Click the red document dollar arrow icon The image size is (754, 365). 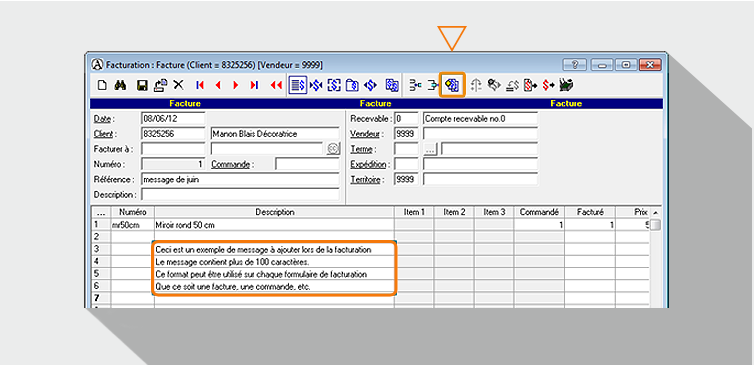pyautogui.click(x=530, y=86)
